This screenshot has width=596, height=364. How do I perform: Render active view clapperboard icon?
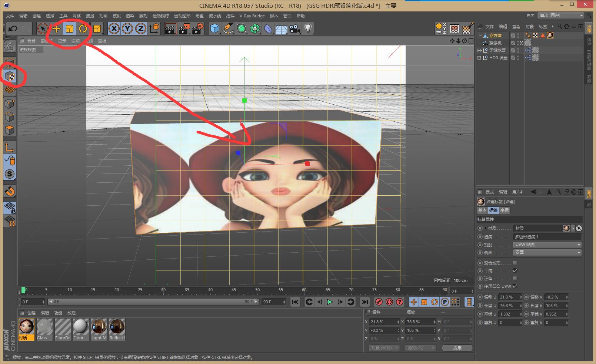(x=170, y=28)
